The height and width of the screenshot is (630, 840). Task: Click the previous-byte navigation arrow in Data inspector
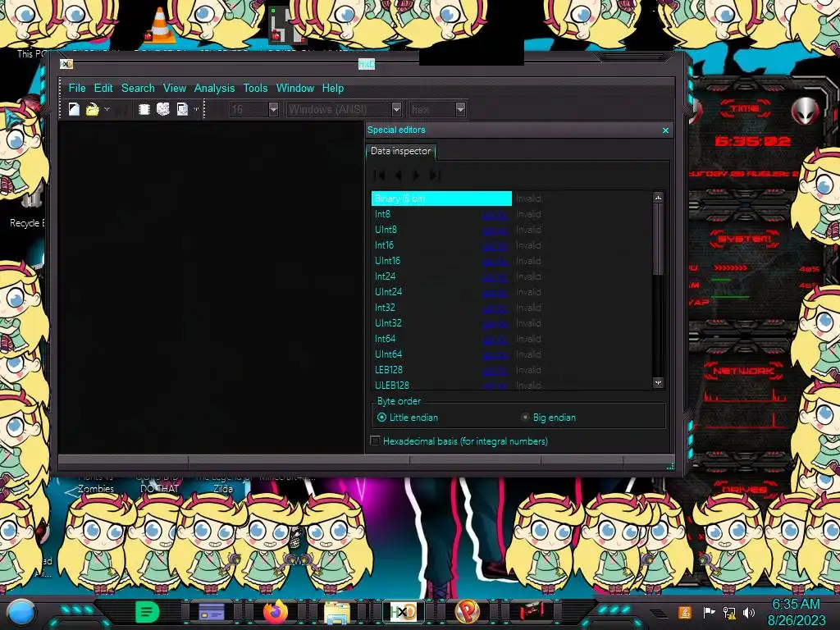398,176
